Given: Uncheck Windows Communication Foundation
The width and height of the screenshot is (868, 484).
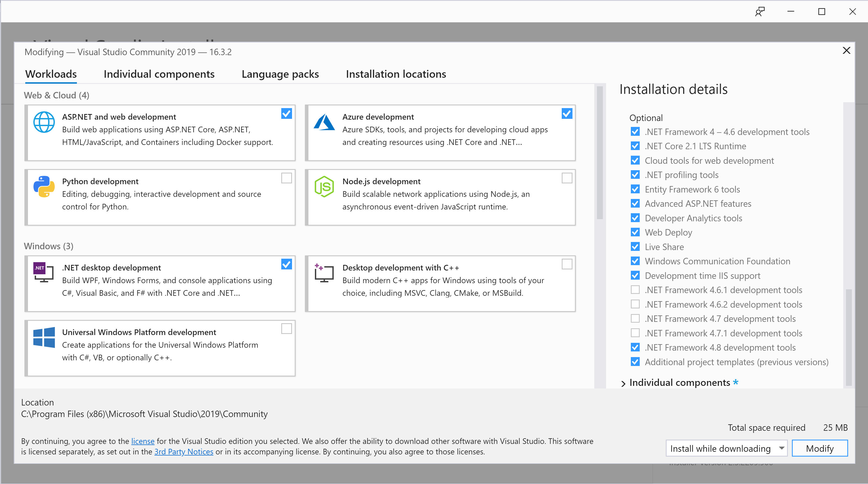Looking at the screenshot, I should (x=635, y=261).
